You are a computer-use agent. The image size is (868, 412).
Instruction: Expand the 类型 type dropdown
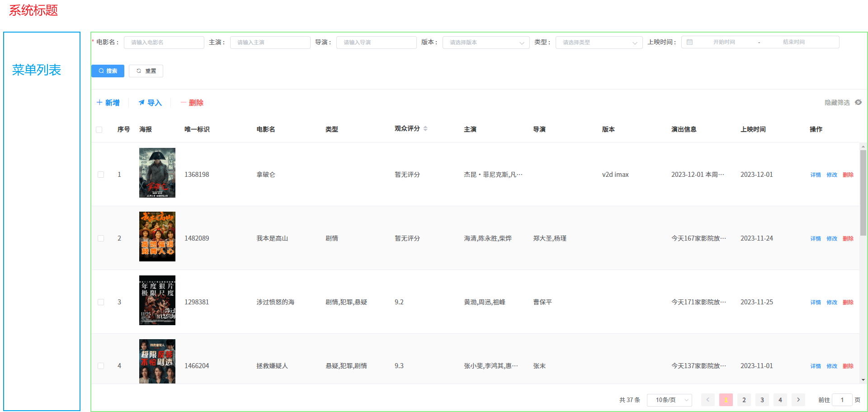[599, 43]
